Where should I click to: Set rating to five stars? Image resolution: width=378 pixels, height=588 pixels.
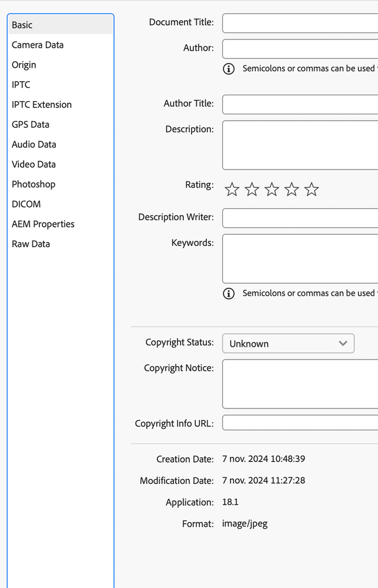pos(312,190)
